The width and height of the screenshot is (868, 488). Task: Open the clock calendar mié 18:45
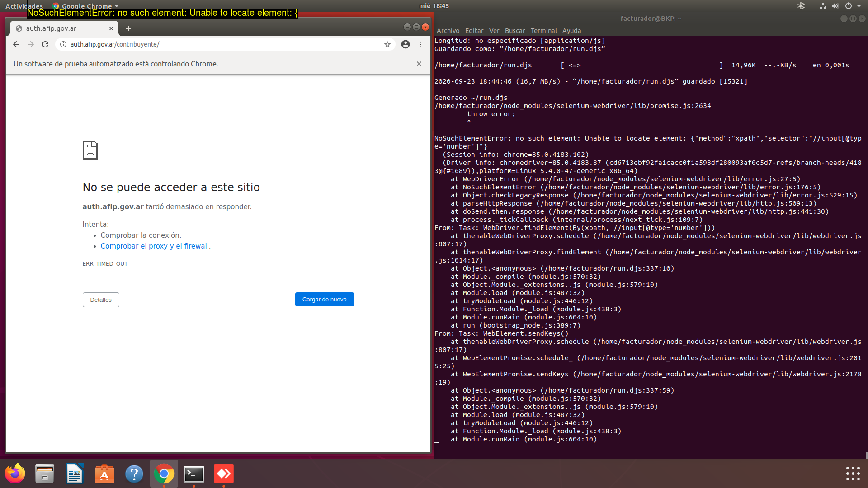pyautogui.click(x=434, y=6)
